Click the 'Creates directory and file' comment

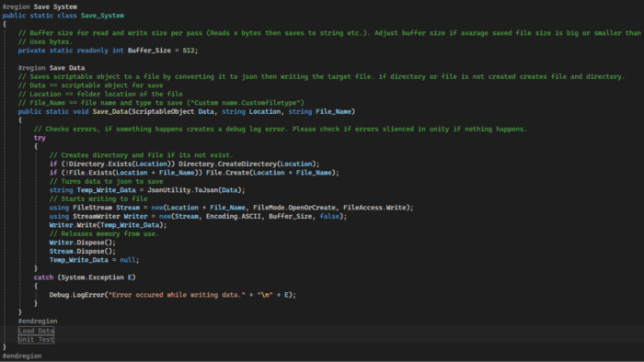tap(142, 155)
